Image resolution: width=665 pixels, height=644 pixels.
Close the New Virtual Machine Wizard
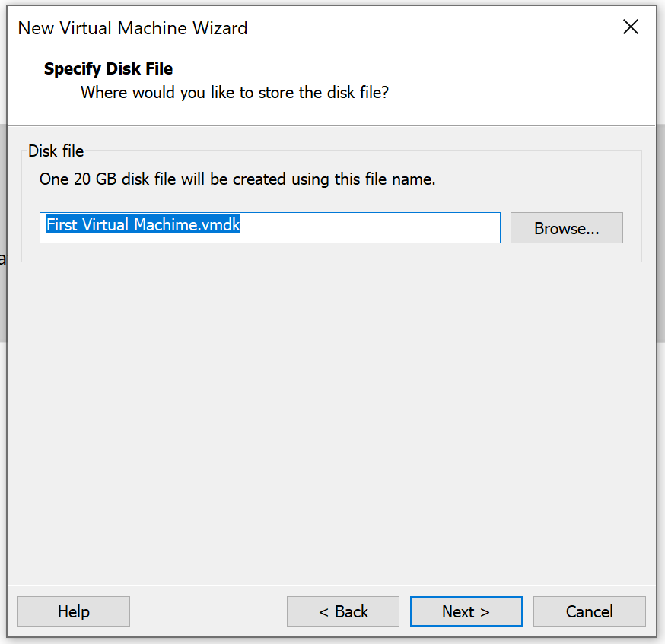point(631,27)
